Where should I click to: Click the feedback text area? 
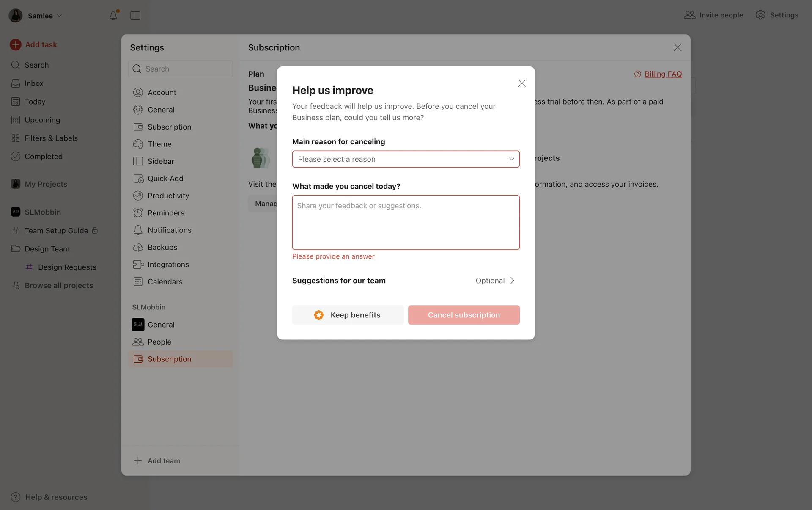point(406,222)
